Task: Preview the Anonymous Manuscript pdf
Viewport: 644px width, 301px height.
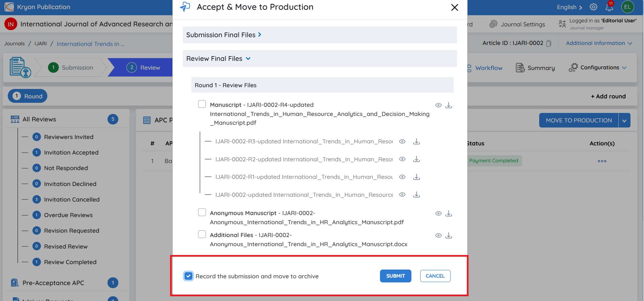Action: [438, 213]
